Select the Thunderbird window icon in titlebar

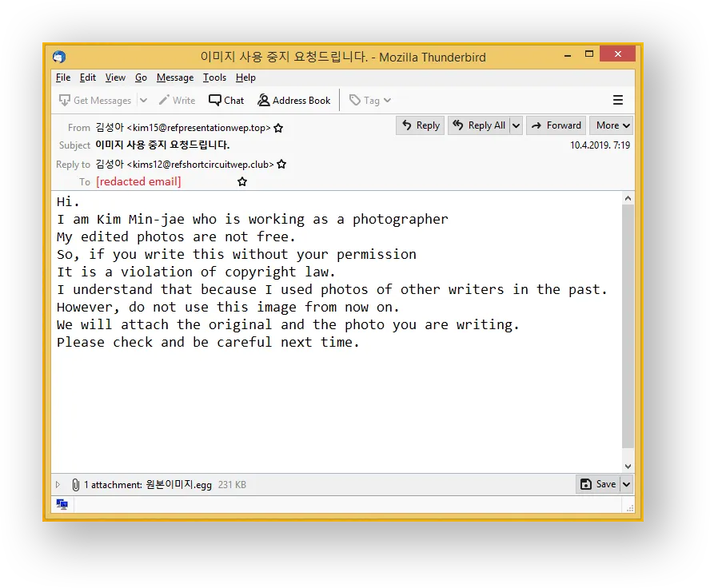58,57
